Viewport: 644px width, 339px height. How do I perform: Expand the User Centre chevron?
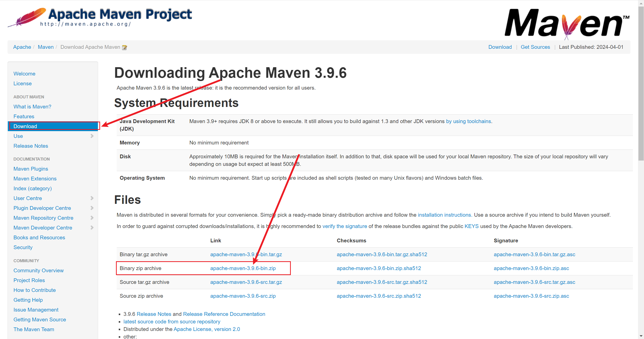(92, 198)
